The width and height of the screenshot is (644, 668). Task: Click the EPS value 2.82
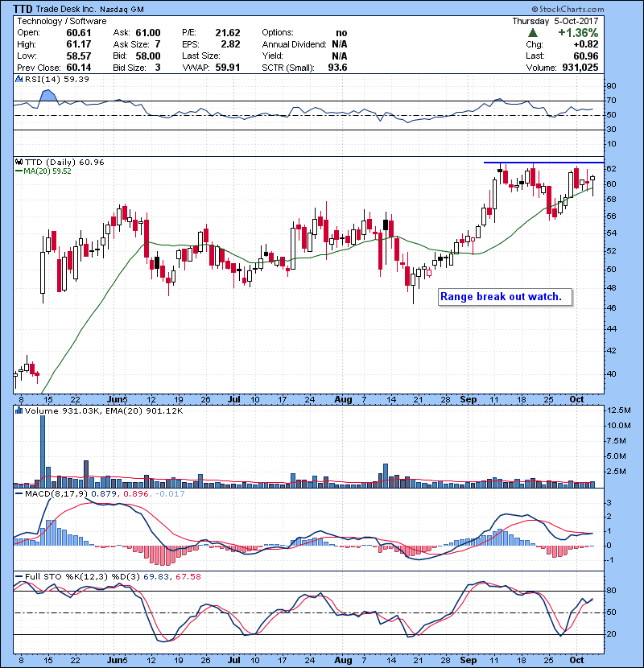[x=230, y=44]
